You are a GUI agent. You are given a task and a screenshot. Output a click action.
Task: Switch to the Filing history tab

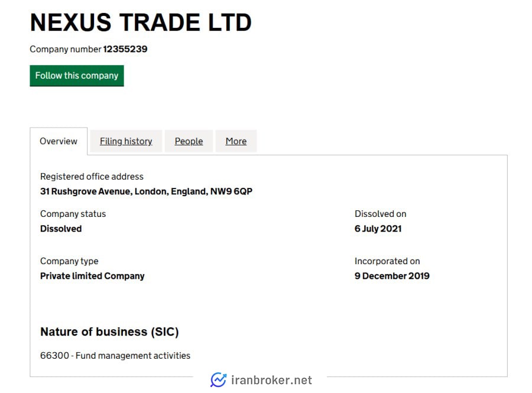coord(126,141)
